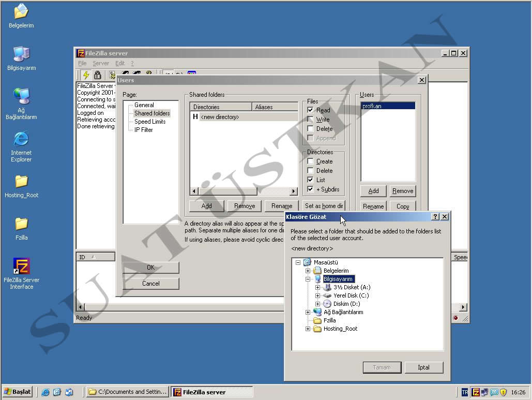Click the help question mark in Klasöre Gözat
The image size is (532, 400).
click(435, 217)
